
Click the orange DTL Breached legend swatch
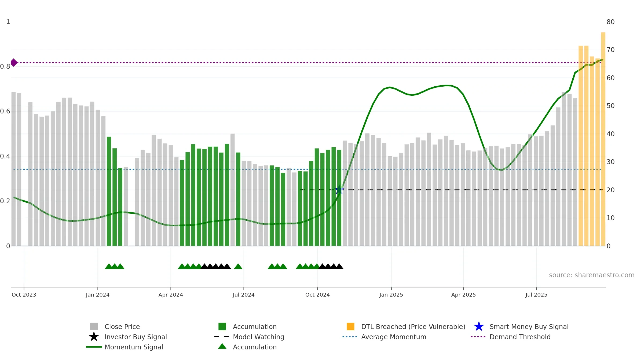pos(350,327)
